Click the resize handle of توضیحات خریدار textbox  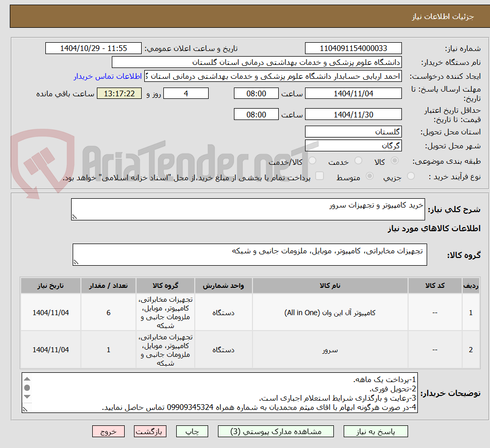click(x=25, y=409)
